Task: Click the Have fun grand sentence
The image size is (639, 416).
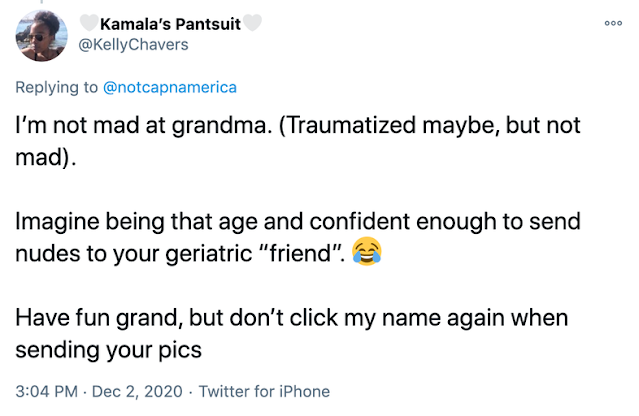Action: point(292,317)
